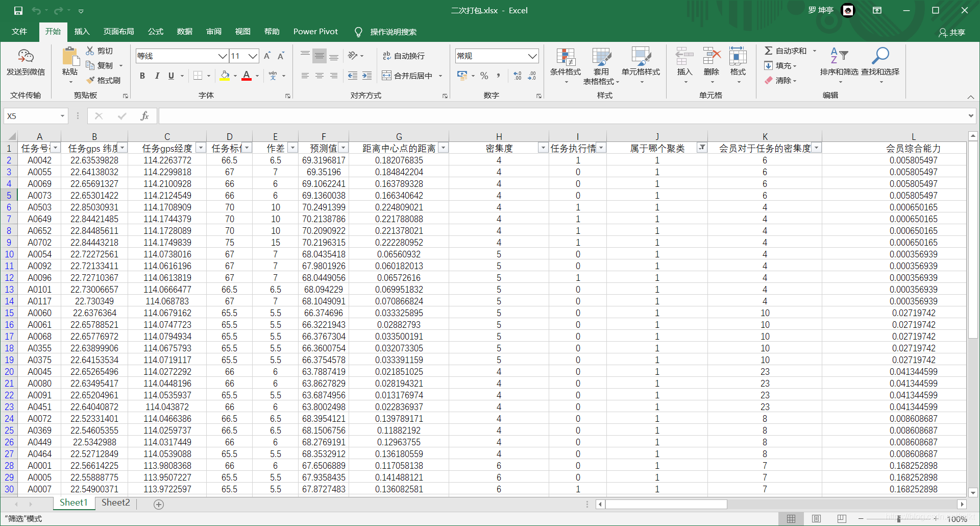Screen dimensions: 980x526
Task: Click the Comma Style icon
Action: click(499, 76)
